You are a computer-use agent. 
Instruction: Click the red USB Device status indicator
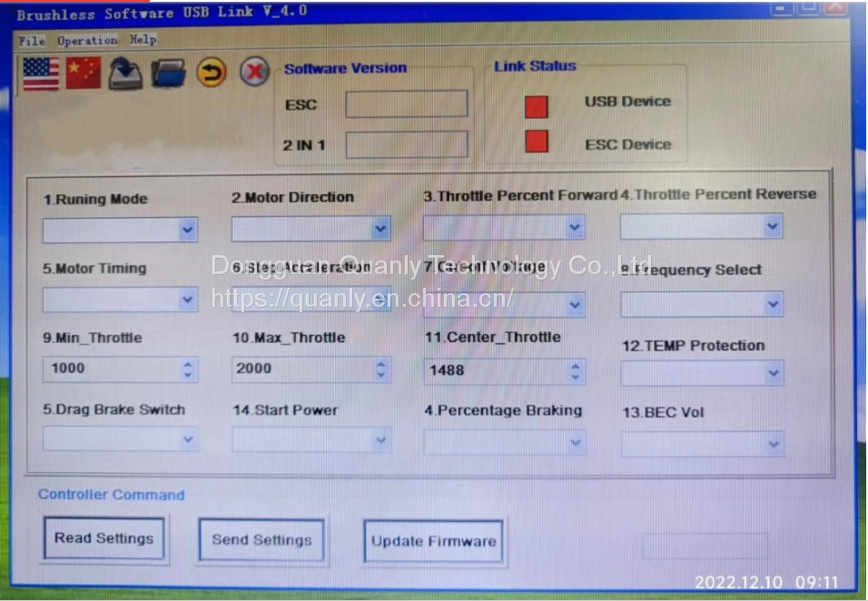537,106
